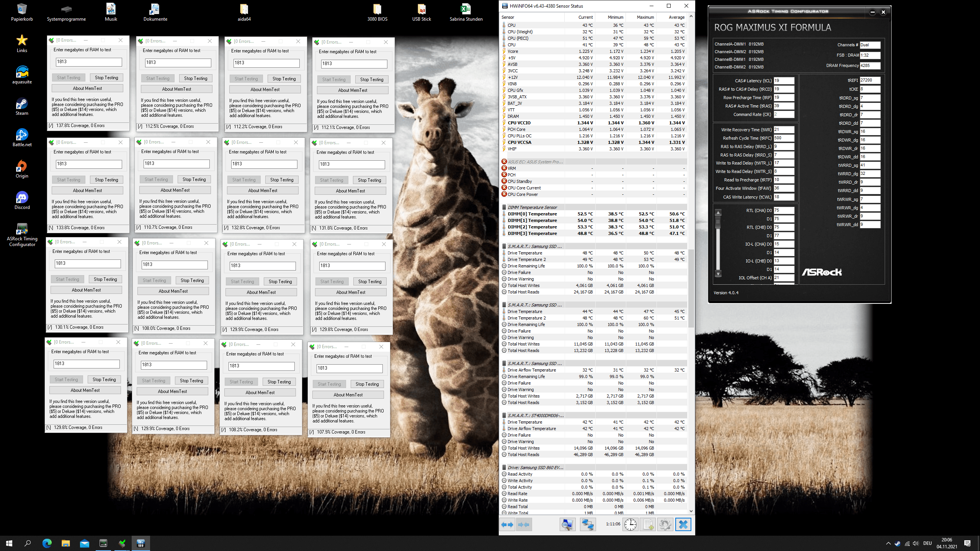Click About MemTest in 107.9% coverage window
Viewport: 980px width, 551px height.
pos(348,395)
